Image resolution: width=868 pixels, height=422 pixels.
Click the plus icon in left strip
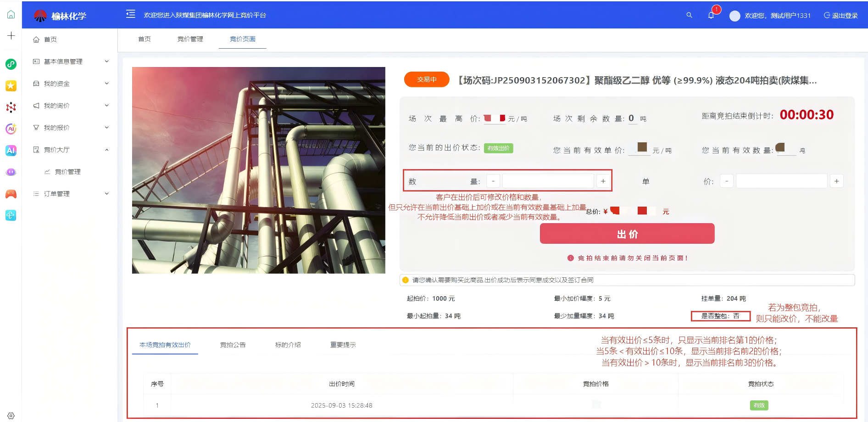coord(11,36)
